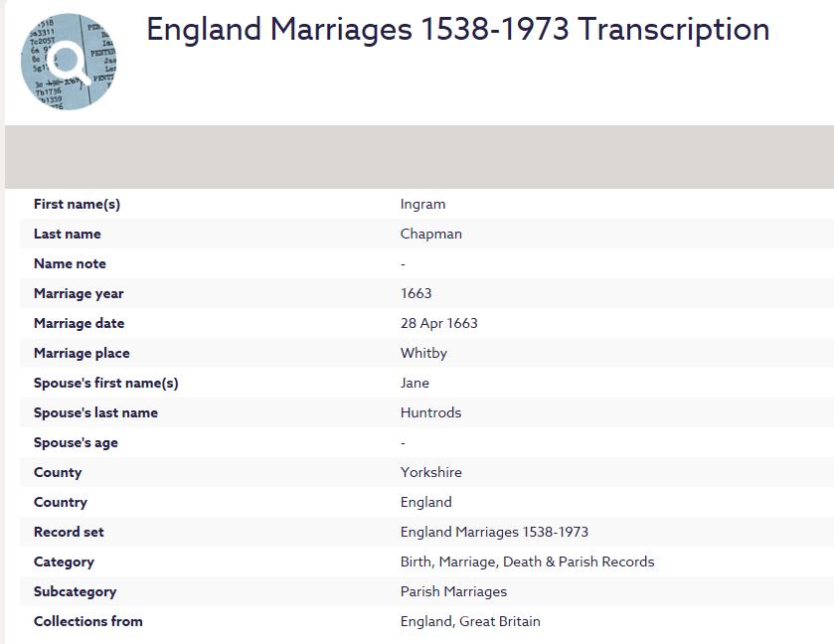Click the magnifying glass record icon

69,62
